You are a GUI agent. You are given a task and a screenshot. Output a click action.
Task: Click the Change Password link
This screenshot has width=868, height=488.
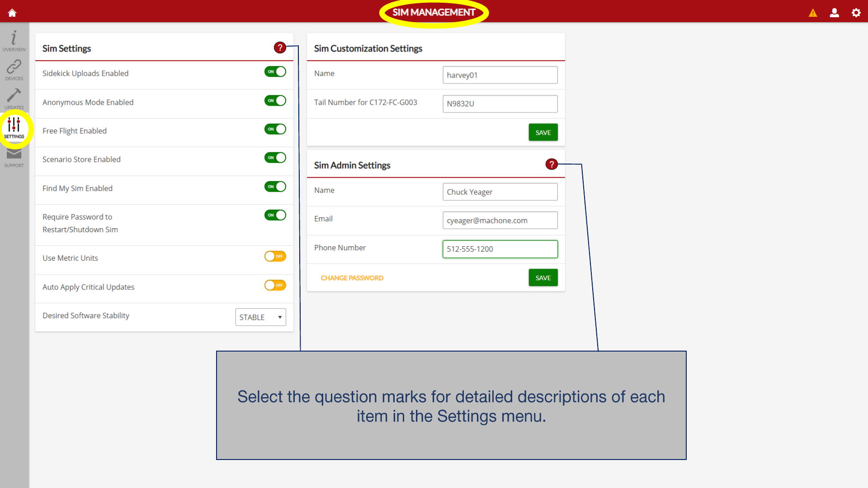[x=352, y=278]
